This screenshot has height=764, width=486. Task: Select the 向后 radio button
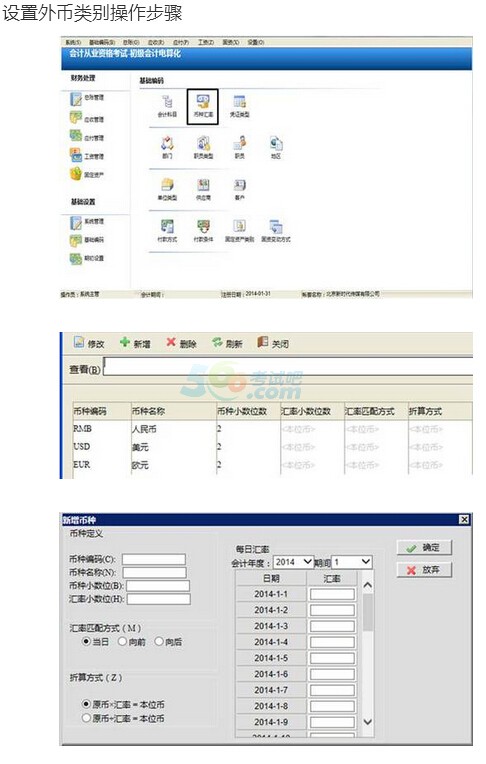(x=168, y=642)
